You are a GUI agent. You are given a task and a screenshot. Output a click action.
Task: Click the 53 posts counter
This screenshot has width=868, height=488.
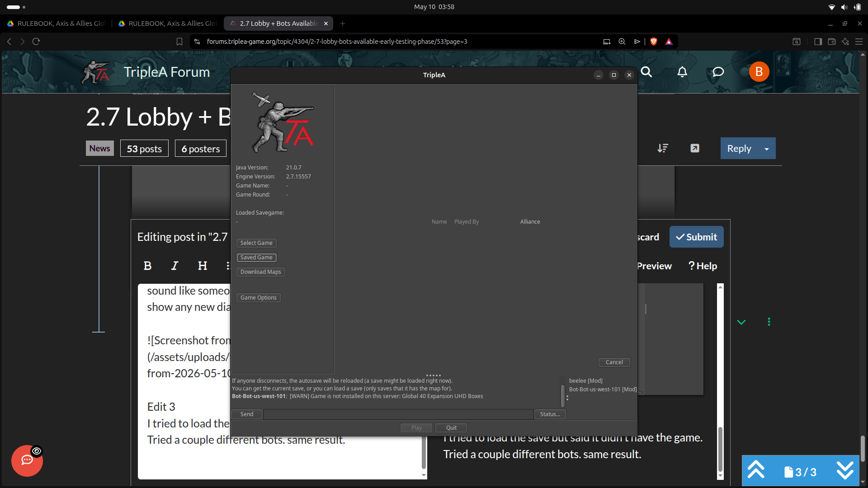(144, 148)
